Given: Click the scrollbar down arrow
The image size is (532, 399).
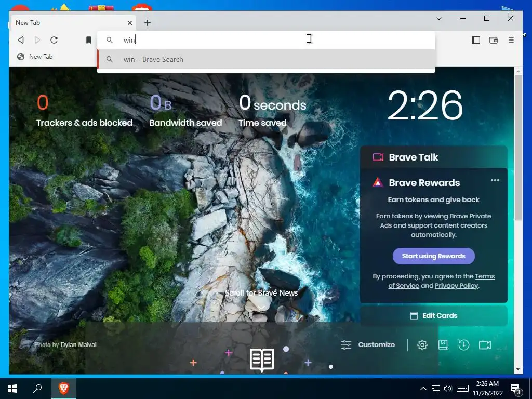Looking at the screenshot, I should tap(518, 369).
